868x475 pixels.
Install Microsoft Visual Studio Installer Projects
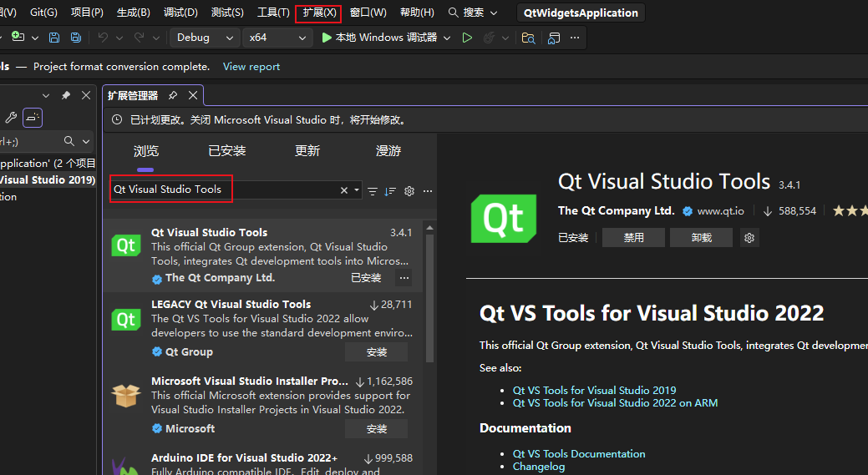click(377, 428)
